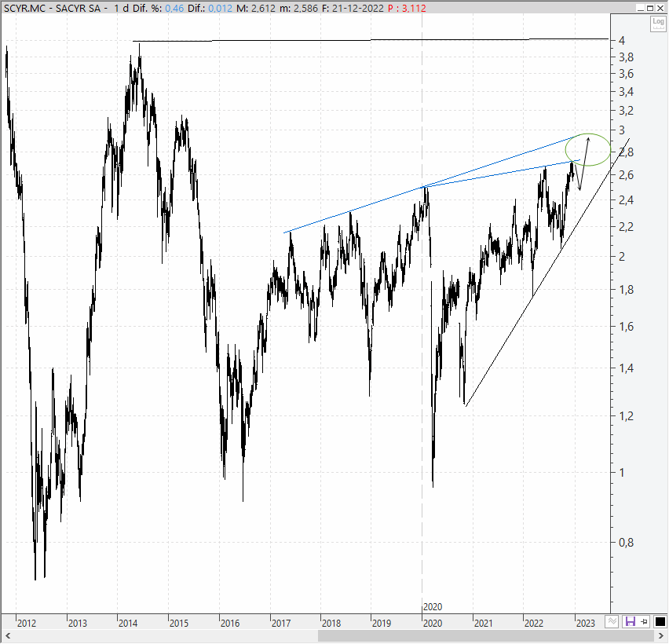
Task: Click the '3,4' price axis label
Action: 626,92
